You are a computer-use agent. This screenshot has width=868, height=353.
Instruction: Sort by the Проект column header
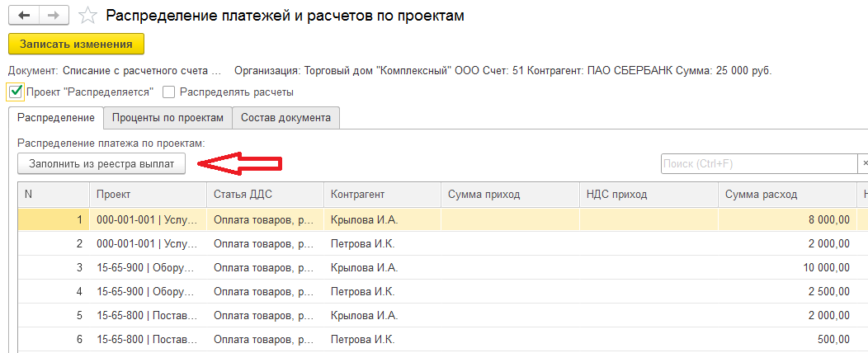pyautogui.click(x=147, y=195)
